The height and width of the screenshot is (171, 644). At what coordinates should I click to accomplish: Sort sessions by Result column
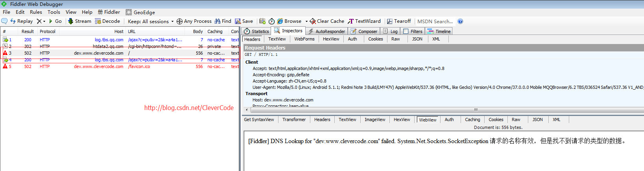click(28, 31)
